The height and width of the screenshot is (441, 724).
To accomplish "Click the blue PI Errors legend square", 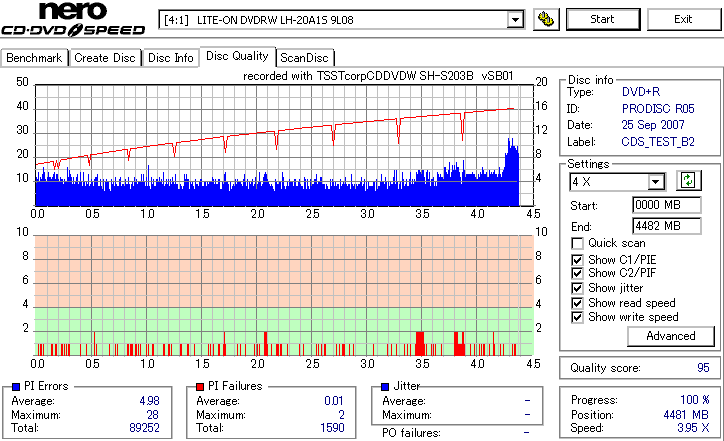I will point(16,387).
